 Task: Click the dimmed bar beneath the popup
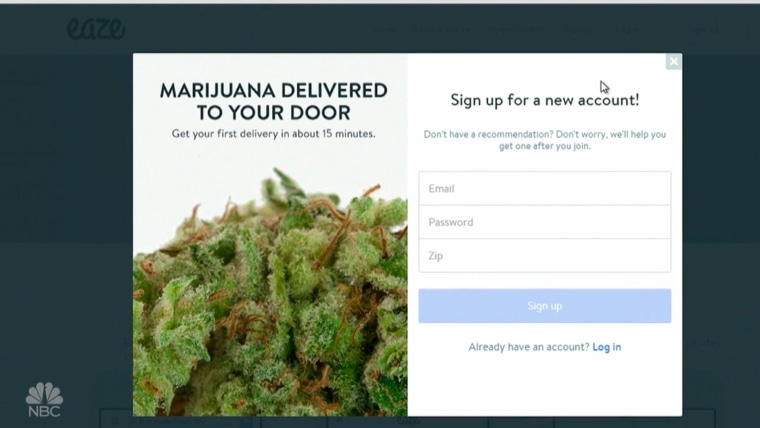click(x=407, y=421)
